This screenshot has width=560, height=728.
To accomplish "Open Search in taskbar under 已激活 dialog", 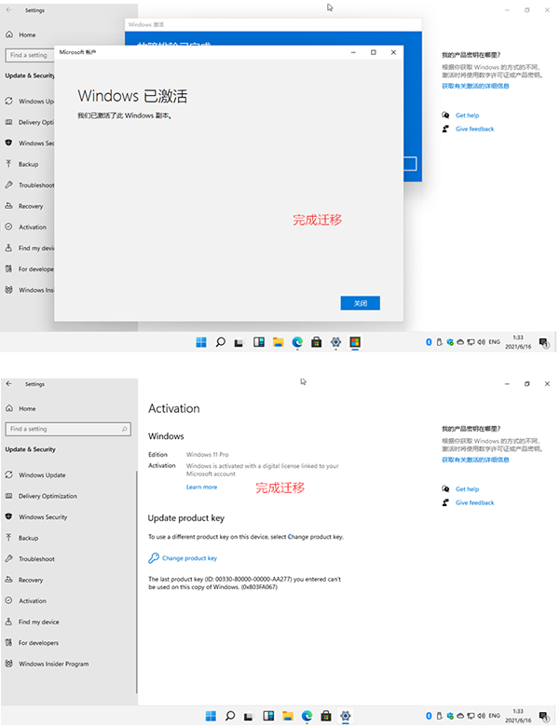I will 221,342.
